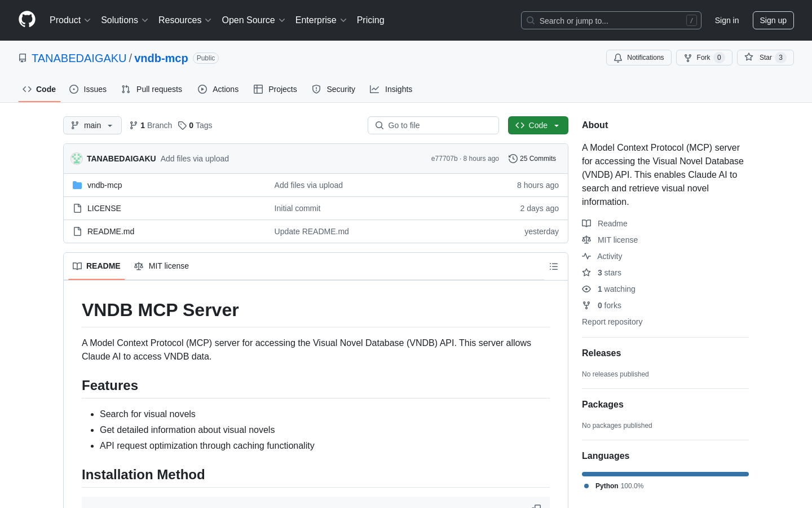Open the Projects tab
The height and width of the screenshot is (508, 812).
click(275, 89)
